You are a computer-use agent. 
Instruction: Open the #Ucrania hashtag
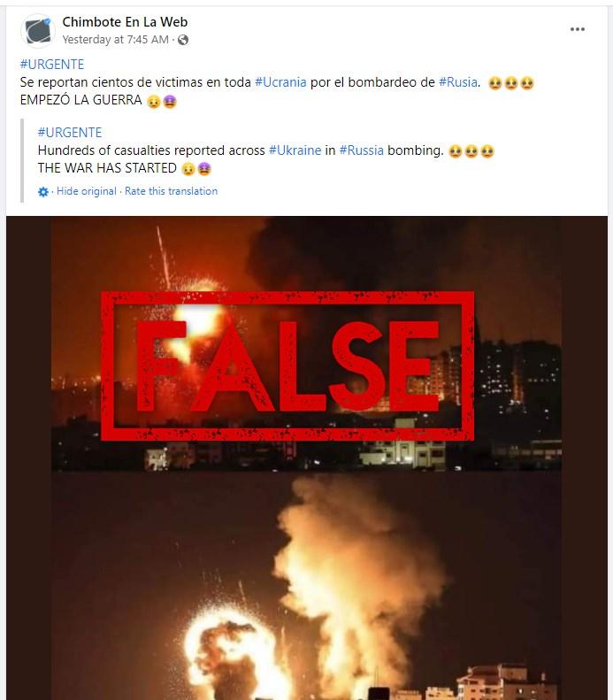[x=280, y=82]
